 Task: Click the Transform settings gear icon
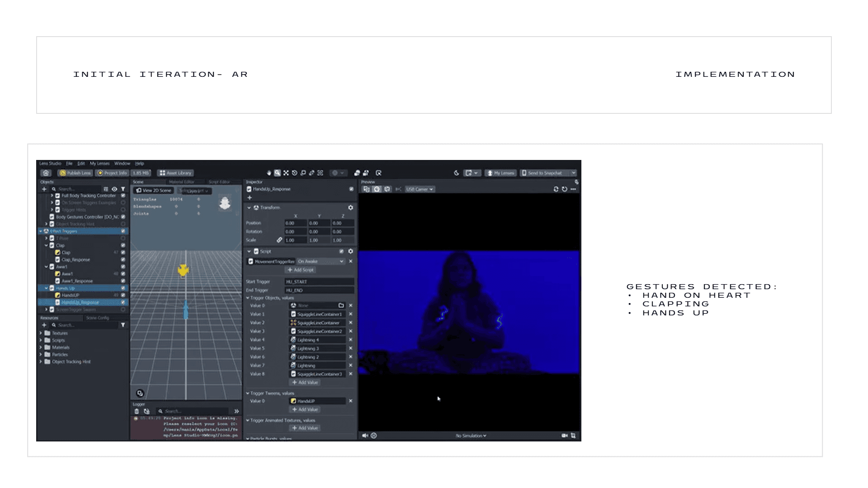point(350,207)
